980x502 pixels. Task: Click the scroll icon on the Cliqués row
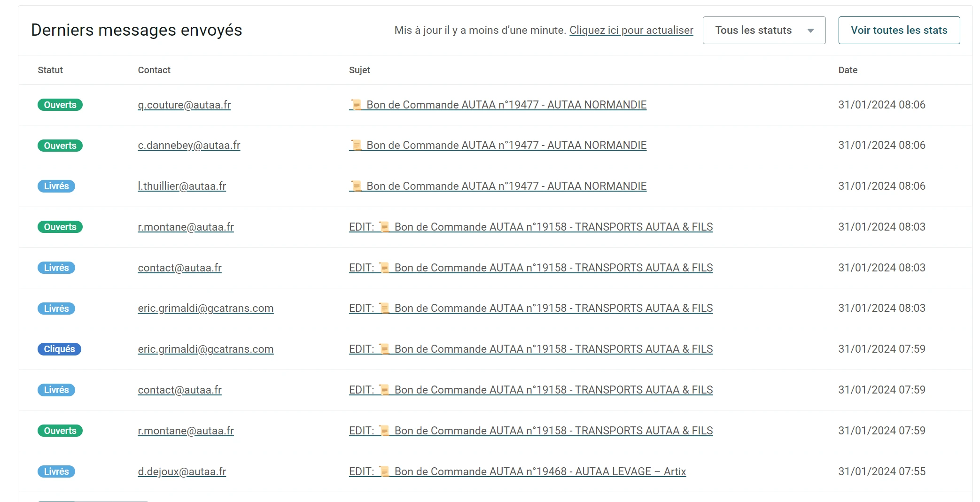(x=384, y=349)
